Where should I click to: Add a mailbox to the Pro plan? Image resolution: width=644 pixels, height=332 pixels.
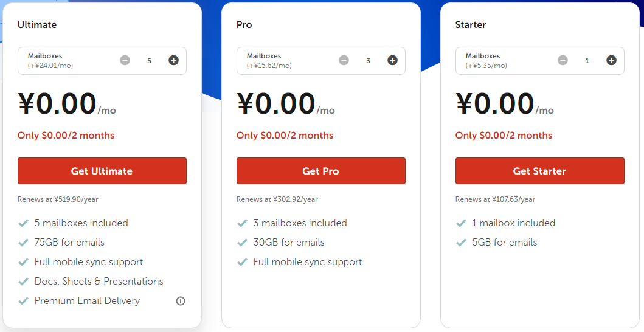(393, 60)
